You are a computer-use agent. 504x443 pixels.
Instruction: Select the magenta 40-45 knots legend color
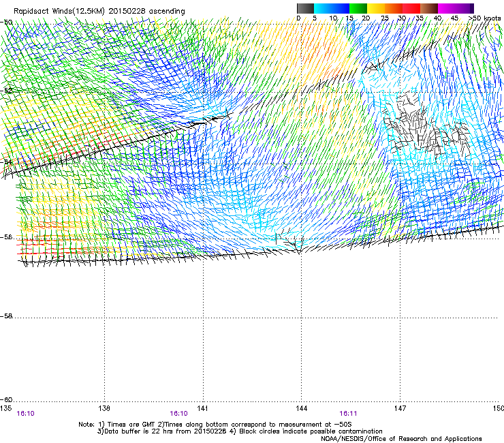447,8
